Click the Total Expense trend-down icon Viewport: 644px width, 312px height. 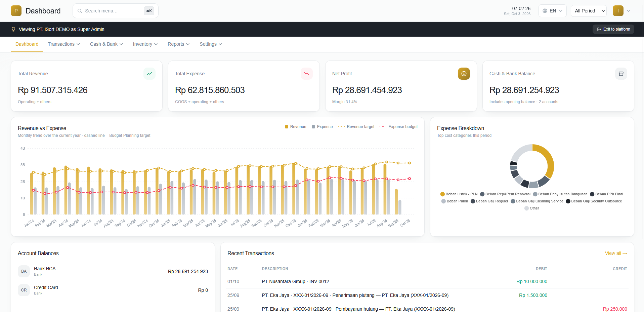(307, 74)
